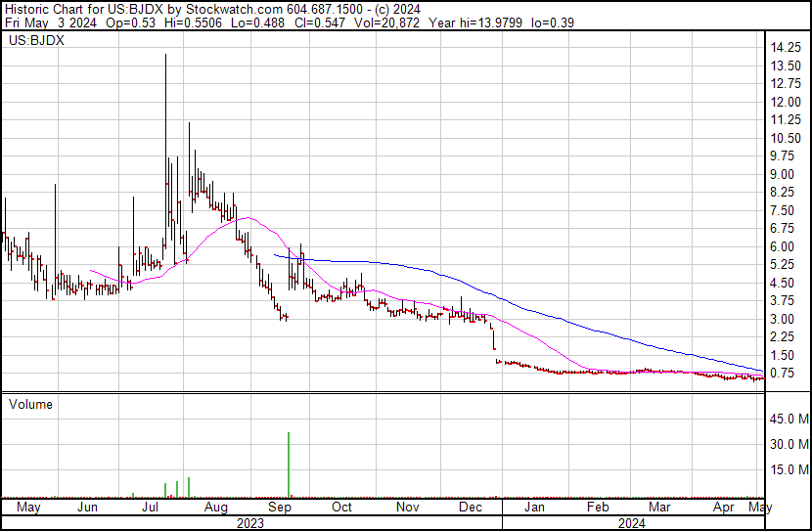The image size is (812, 531).
Task: Click the Volume panel label
Action: pyautogui.click(x=30, y=404)
